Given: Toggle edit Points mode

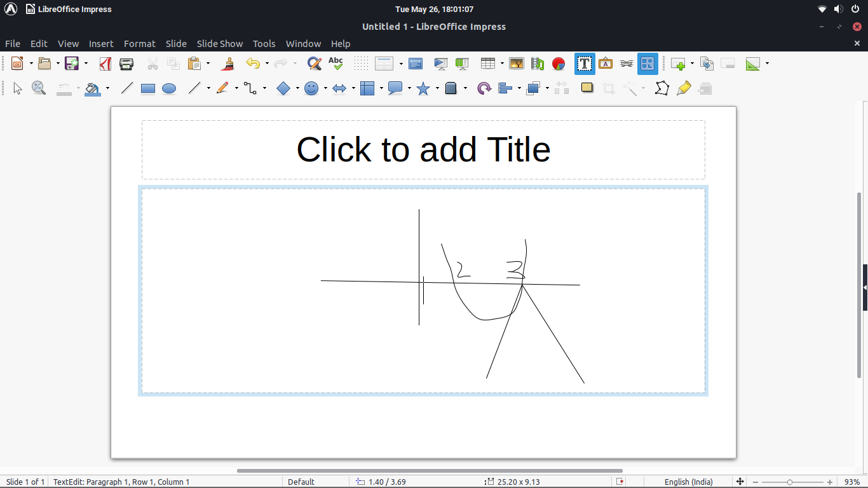Looking at the screenshot, I should [x=661, y=88].
